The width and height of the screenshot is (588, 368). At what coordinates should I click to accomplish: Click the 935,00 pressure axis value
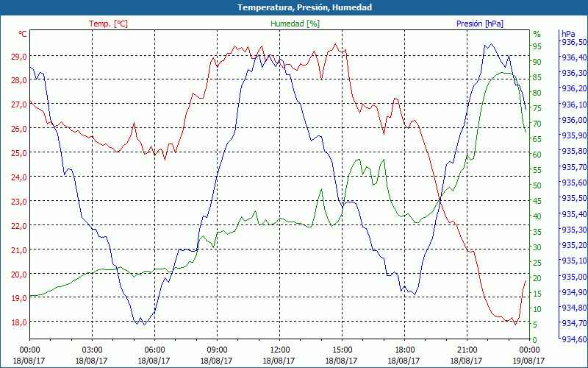[573, 277]
